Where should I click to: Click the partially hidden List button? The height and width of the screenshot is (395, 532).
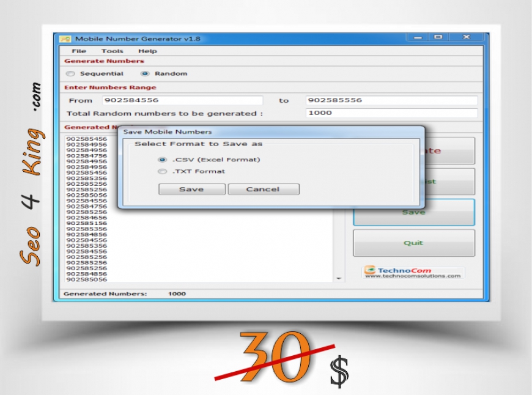449,182
